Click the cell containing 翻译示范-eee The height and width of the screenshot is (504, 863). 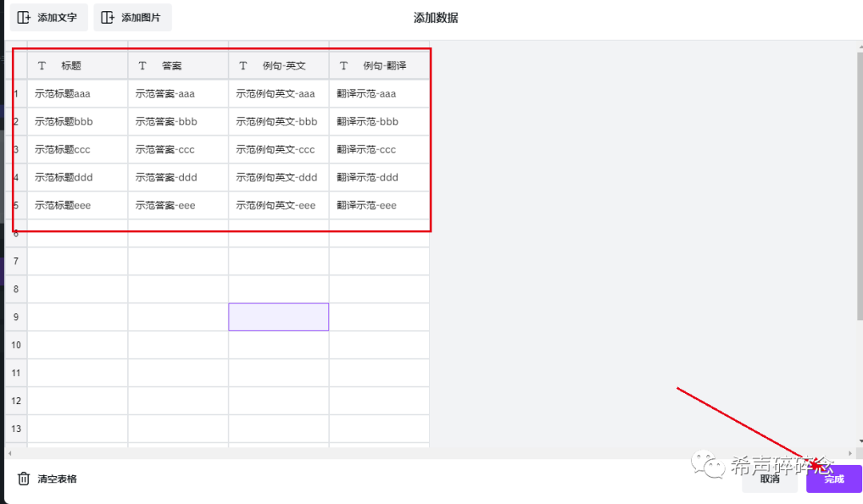[379, 204]
